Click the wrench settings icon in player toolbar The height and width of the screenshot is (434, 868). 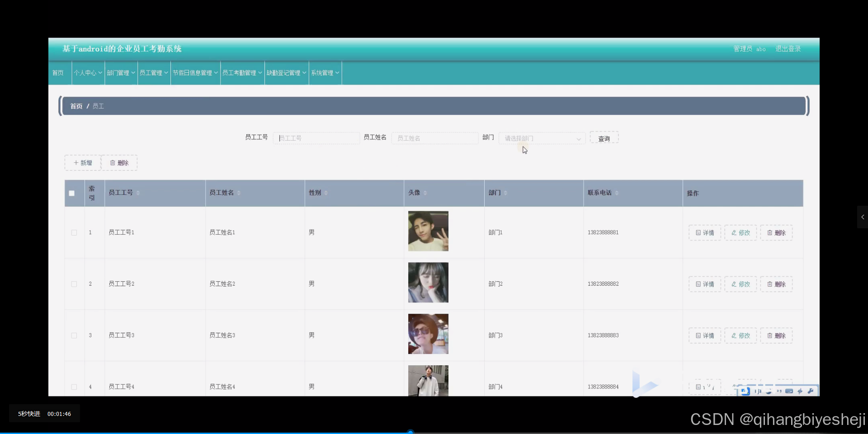811,391
